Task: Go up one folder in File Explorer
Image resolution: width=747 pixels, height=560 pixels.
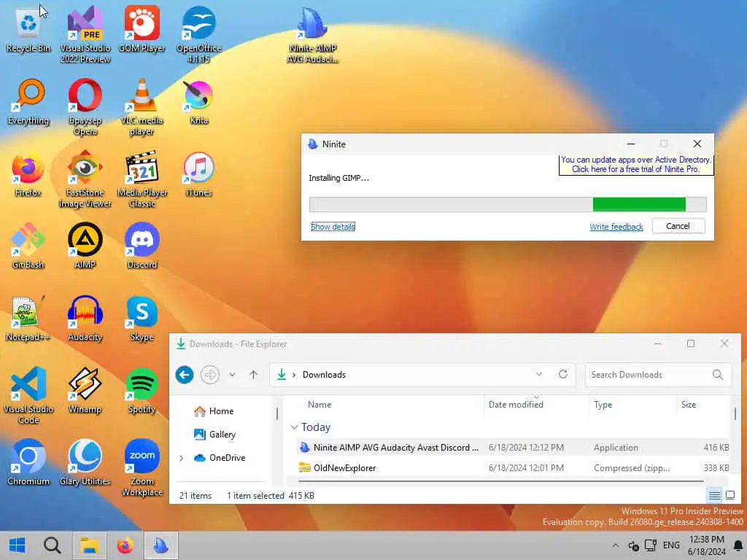Action: click(x=253, y=375)
